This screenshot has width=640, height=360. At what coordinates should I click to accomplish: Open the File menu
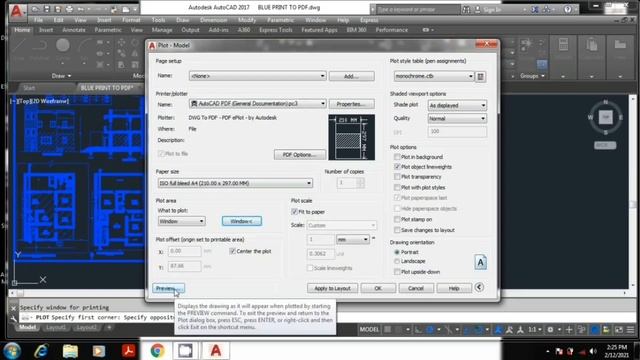pyautogui.click(x=38, y=20)
